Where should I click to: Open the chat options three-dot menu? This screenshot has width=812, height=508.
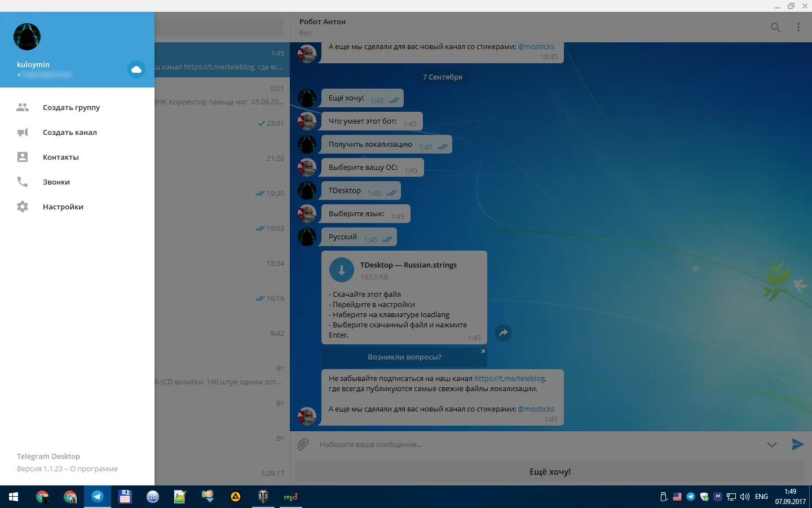798,27
